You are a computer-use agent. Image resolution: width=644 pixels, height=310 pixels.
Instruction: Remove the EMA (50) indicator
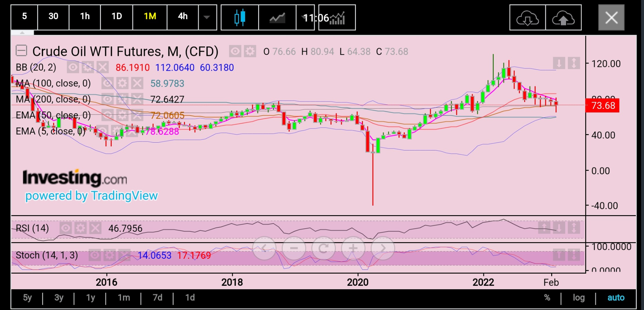137,115
